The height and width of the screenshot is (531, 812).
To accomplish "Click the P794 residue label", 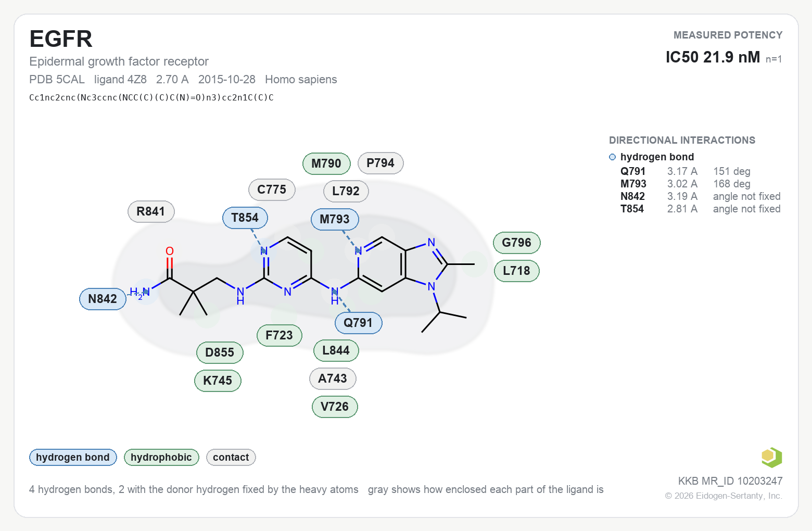I will 380,163.
